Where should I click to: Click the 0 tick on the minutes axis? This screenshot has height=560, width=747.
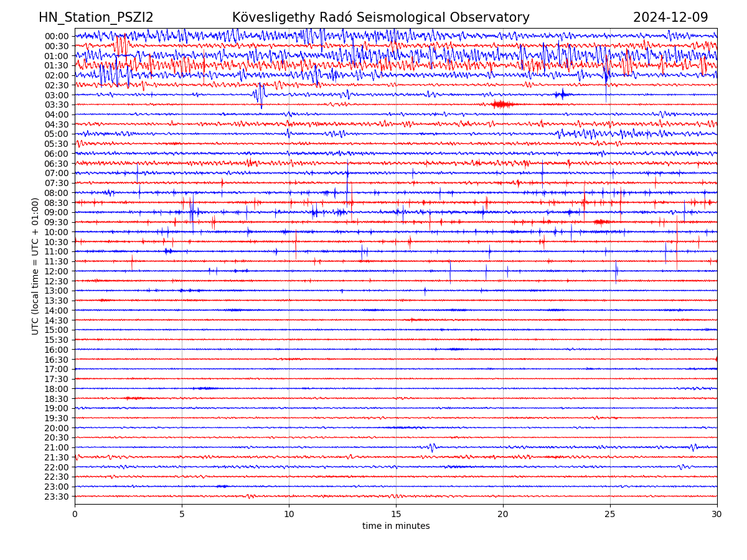pos(75,515)
